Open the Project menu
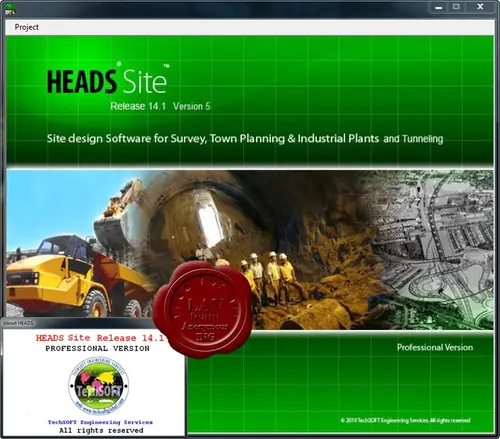Image resolution: width=500 pixels, height=439 pixels. point(27,27)
